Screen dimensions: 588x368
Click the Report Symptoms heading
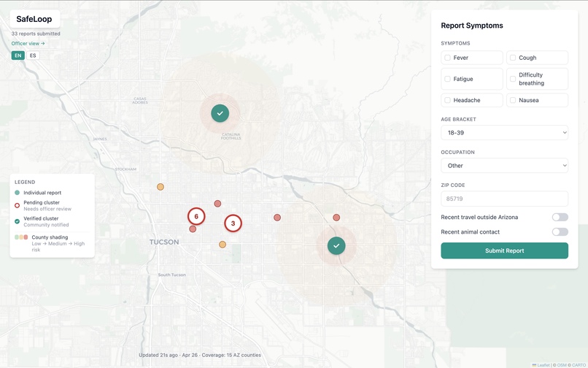472,26
